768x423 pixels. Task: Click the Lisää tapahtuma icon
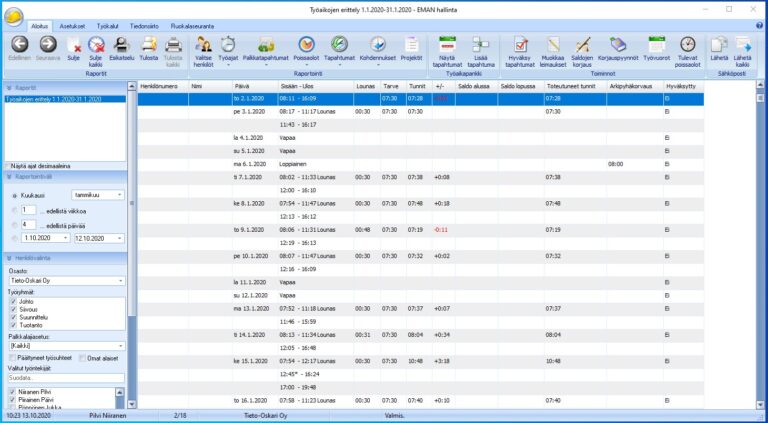click(x=481, y=47)
